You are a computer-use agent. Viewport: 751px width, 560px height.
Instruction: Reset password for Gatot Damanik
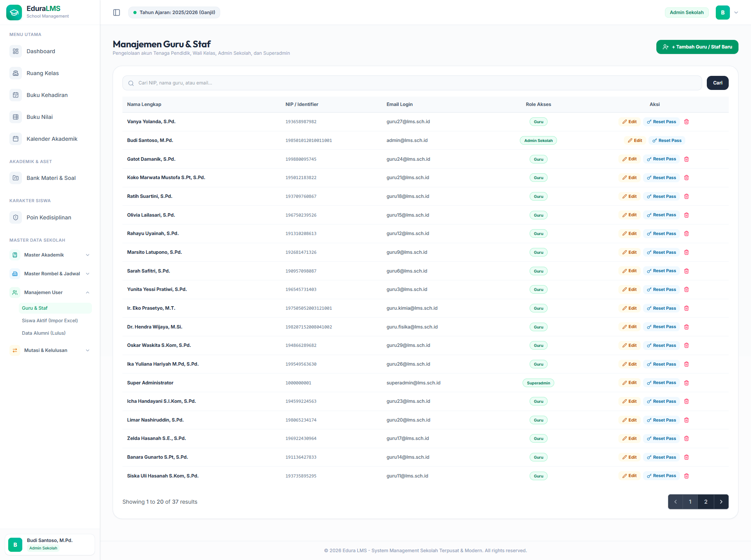tap(661, 159)
